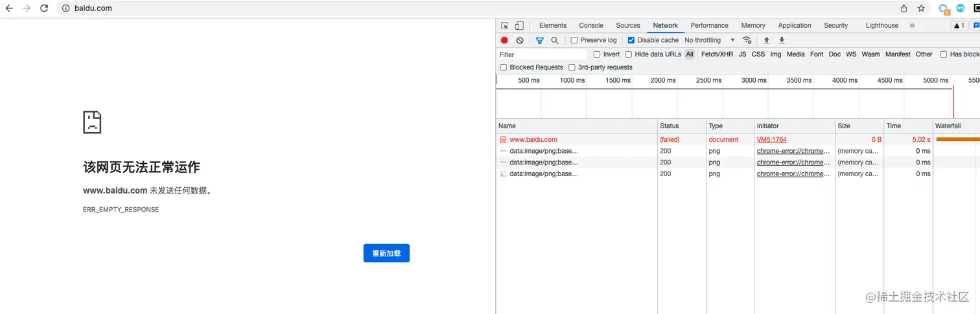The image size is (980, 314).
Task: Filter requests by Fetch/XHR
Action: tap(717, 54)
